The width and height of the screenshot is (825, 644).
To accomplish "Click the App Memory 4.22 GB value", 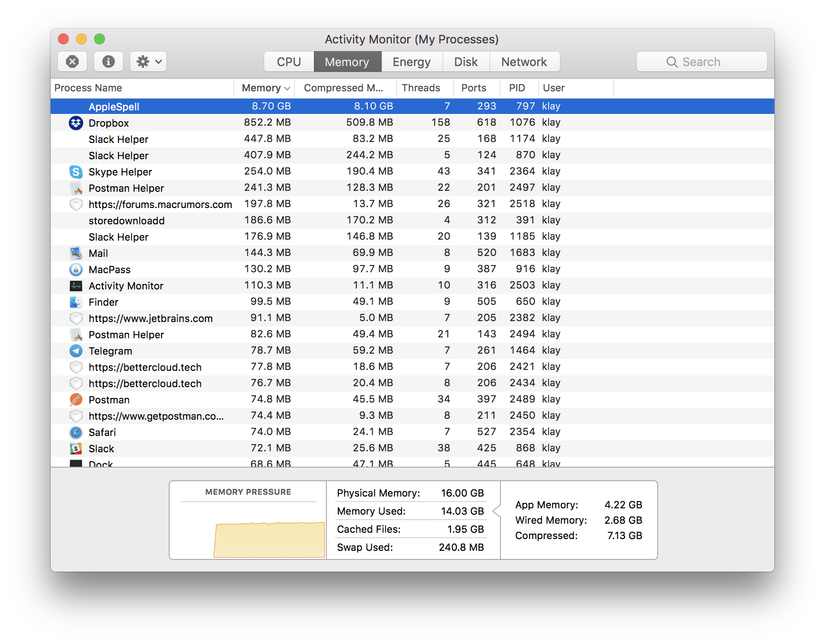I will [623, 505].
